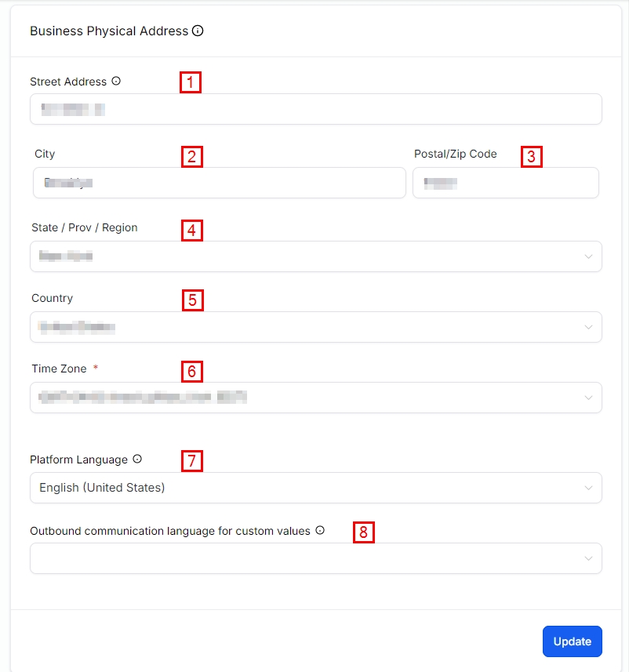Open the Platform Language dropdown
The width and height of the screenshot is (629, 672).
(x=315, y=488)
